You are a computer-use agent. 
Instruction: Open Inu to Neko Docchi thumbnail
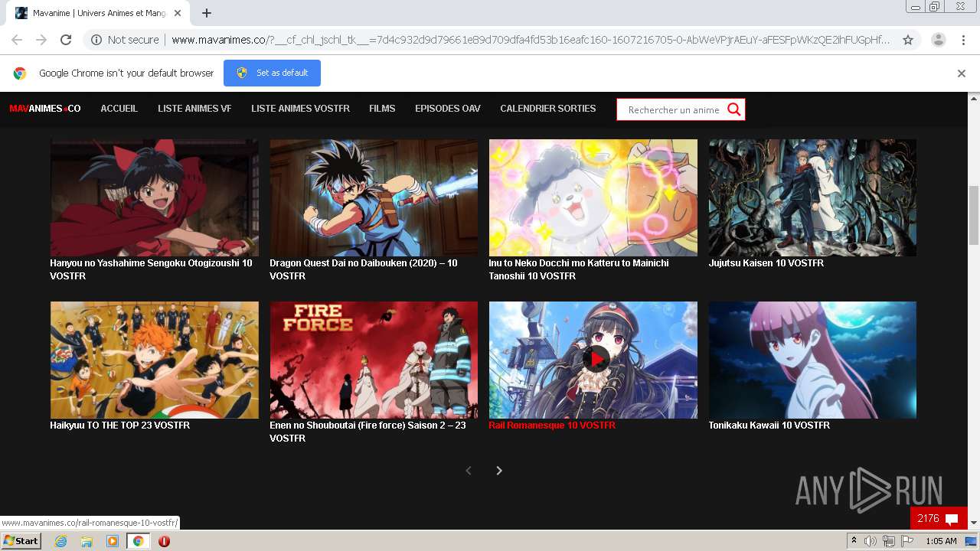tap(593, 197)
